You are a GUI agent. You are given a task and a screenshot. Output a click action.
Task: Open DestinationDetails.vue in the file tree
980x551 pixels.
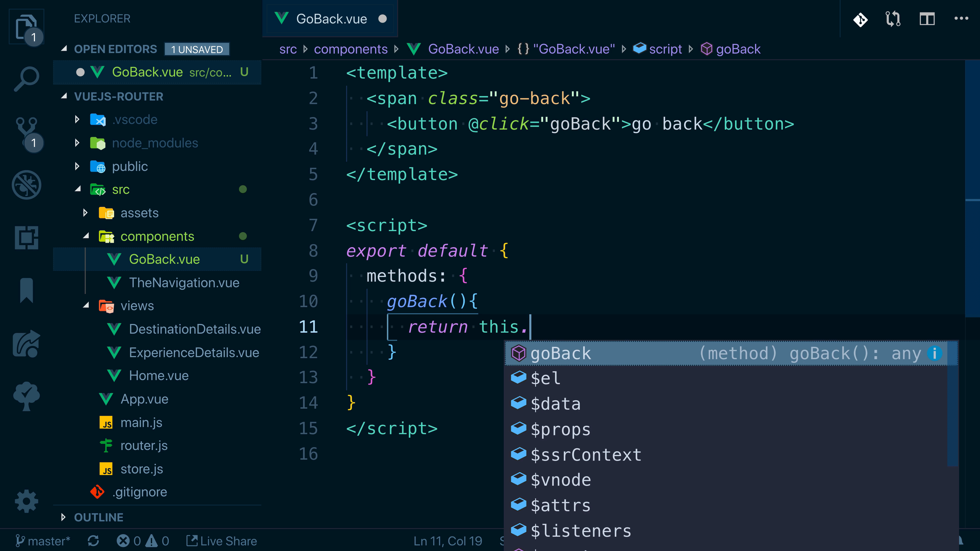coord(157,329)
